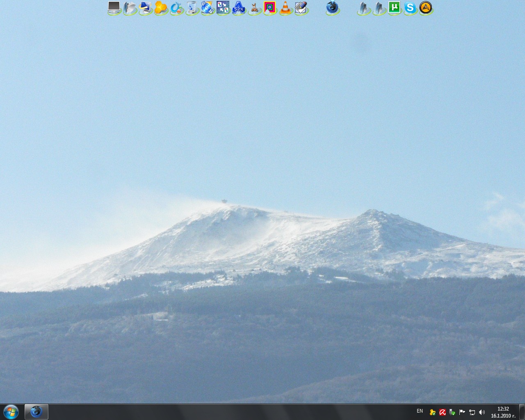Open uTorrent from the dock
This screenshot has width=525, height=420.
pos(394,8)
